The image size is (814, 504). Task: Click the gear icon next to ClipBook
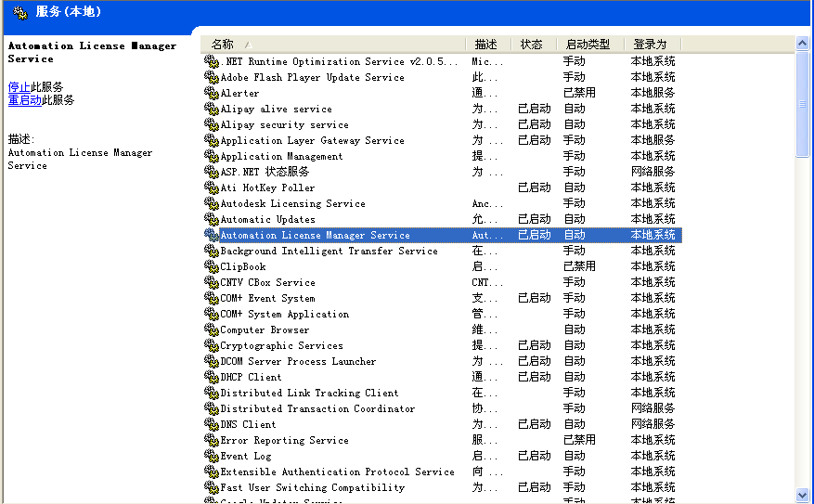point(211,266)
